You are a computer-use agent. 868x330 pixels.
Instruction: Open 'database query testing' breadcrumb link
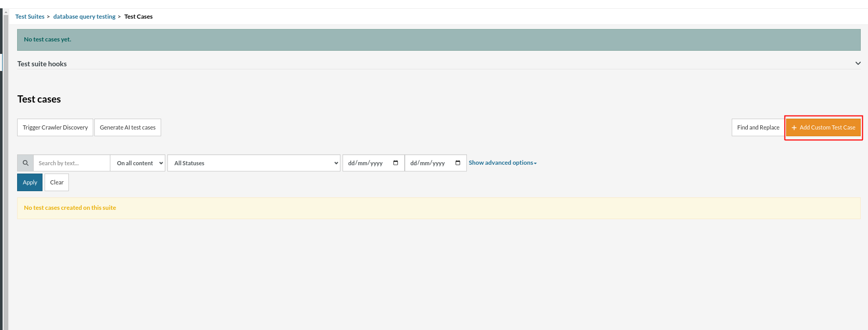[84, 17]
